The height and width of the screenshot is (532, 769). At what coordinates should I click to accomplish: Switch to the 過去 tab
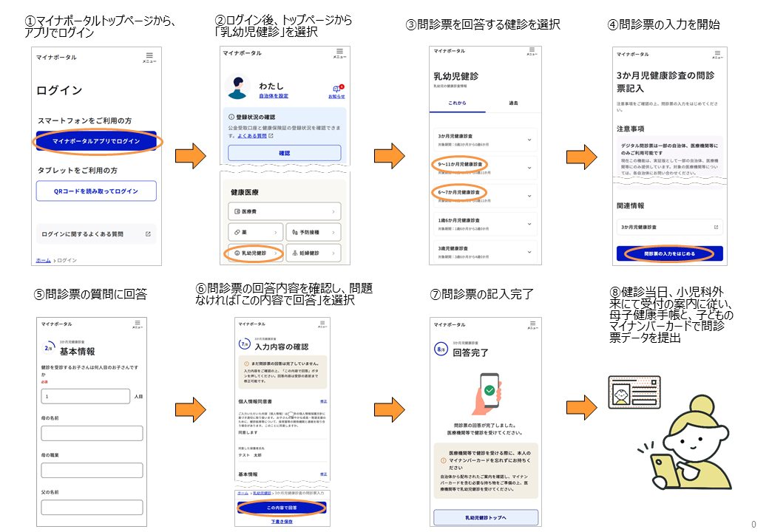pos(513,103)
